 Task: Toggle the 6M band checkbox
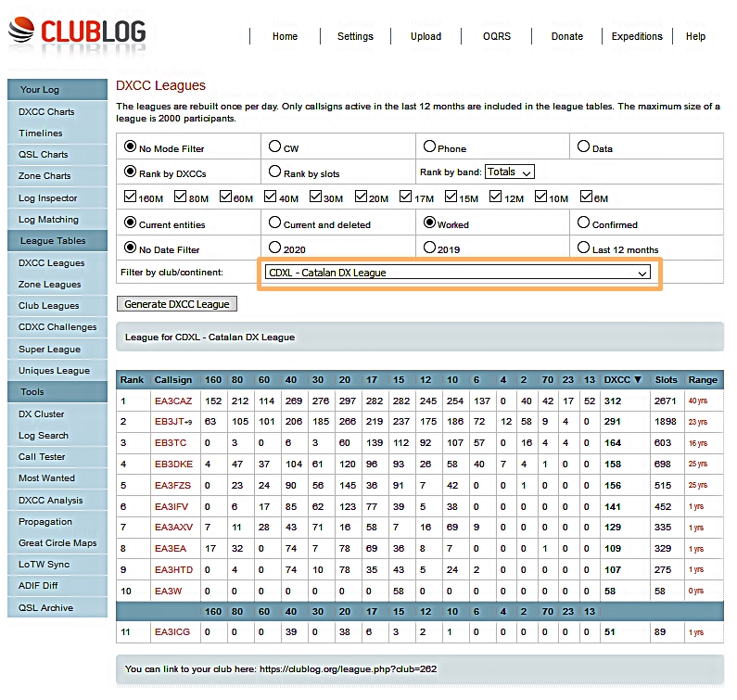click(587, 197)
